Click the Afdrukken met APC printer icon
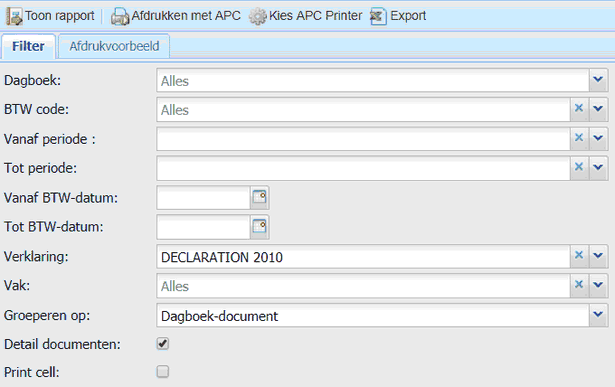Image resolution: width=615 pixels, height=387 pixels. click(120, 17)
